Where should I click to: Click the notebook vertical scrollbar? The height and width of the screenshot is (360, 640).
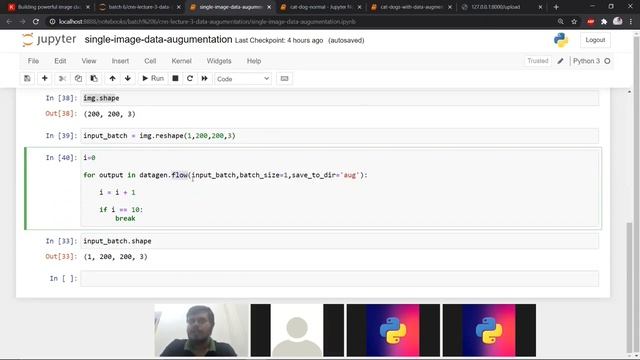(629, 288)
